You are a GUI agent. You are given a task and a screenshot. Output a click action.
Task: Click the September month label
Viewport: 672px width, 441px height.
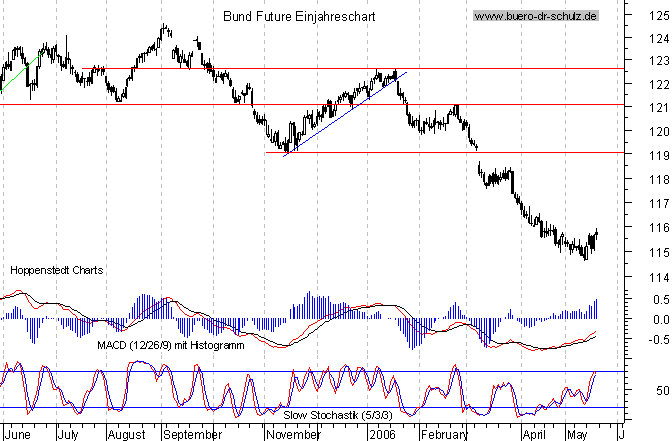[x=192, y=435]
